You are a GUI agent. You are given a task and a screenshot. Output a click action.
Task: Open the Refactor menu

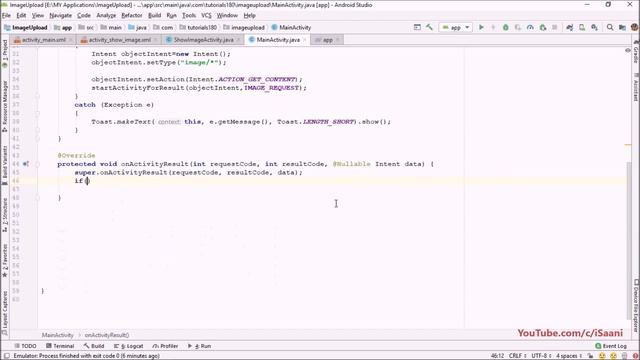pyautogui.click(x=132, y=16)
